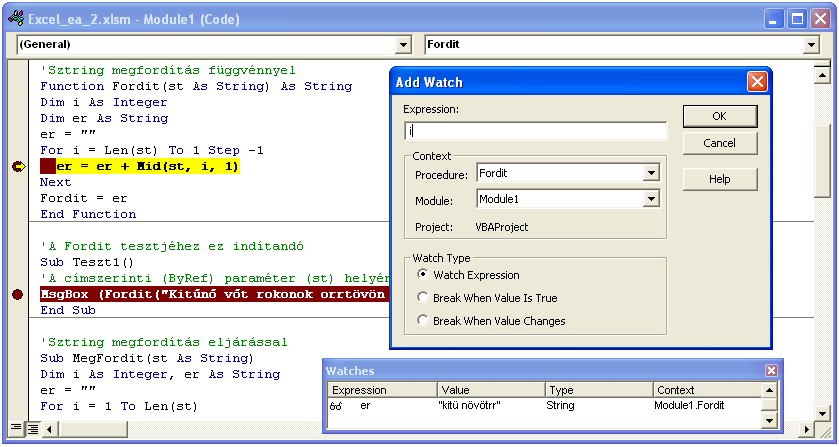The height and width of the screenshot is (447, 839).
Task: Select Watch Expression radio option
Action: (x=423, y=275)
